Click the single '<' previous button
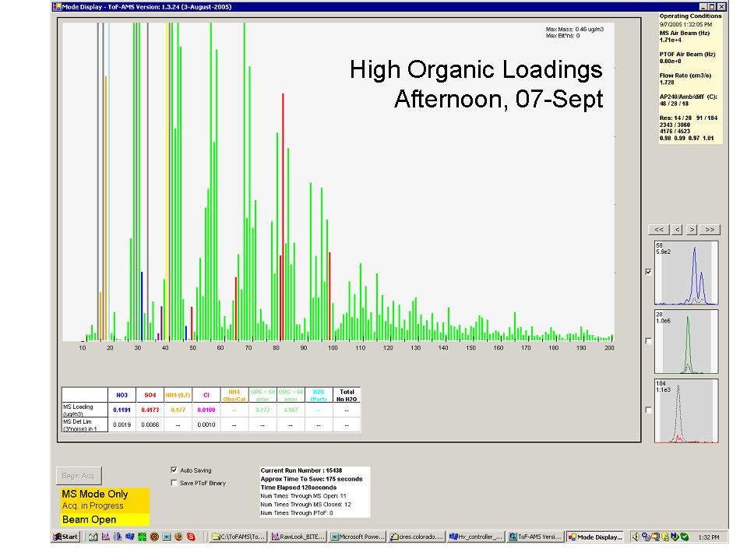 click(677, 230)
